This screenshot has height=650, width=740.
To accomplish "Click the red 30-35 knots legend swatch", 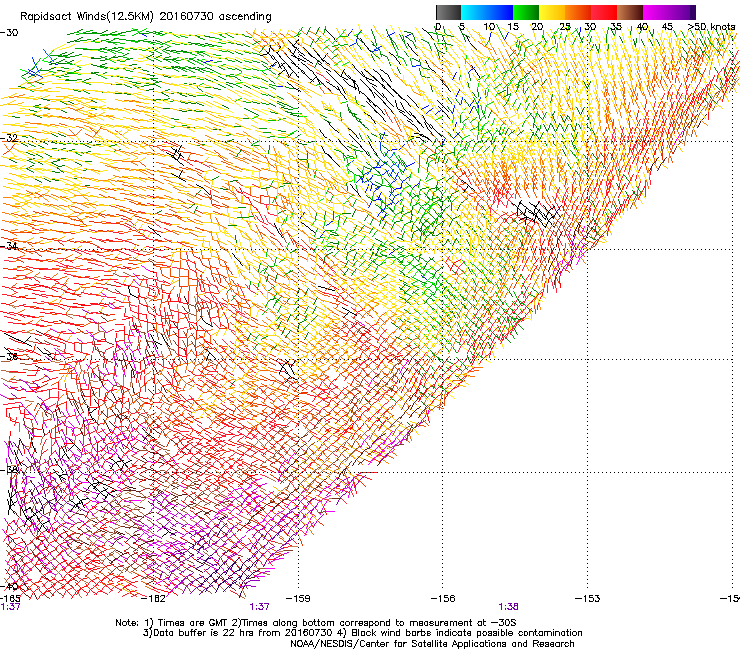I will [x=604, y=12].
